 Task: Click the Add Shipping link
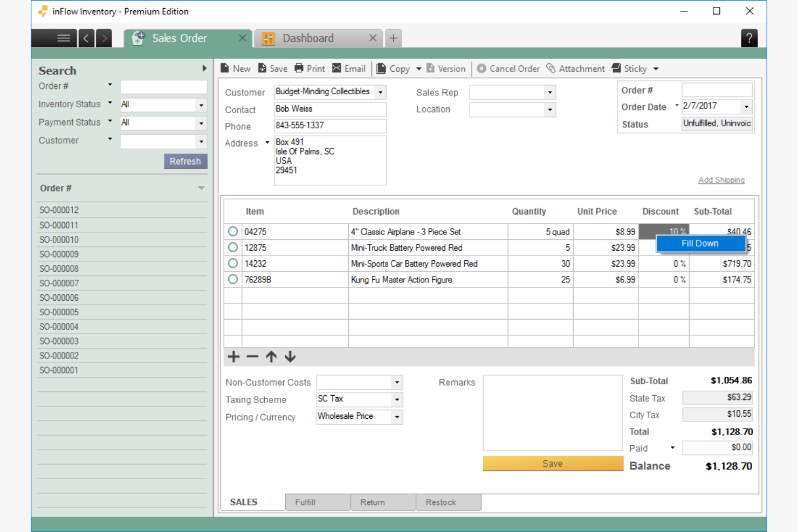tap(721, 180)
